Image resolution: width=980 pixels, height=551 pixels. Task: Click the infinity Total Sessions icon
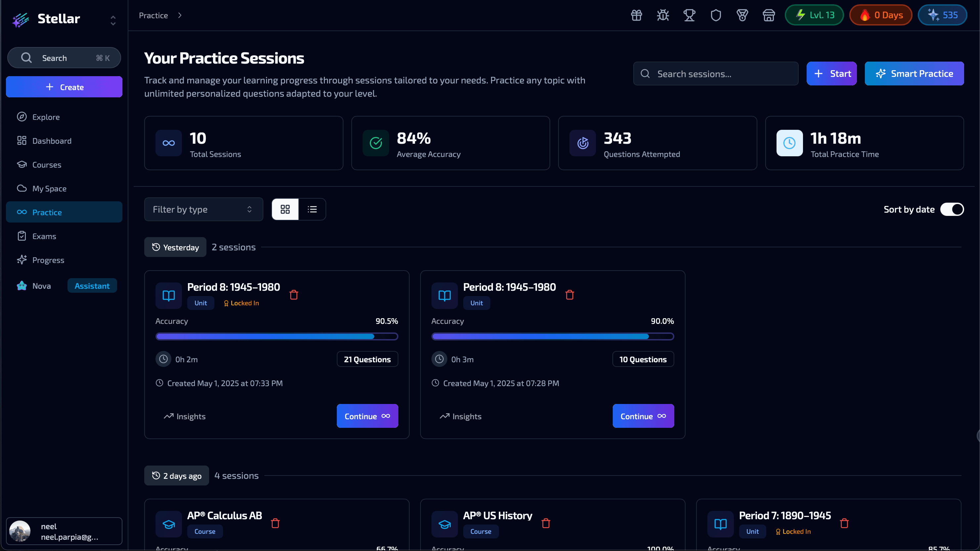[x=168, y=143]
